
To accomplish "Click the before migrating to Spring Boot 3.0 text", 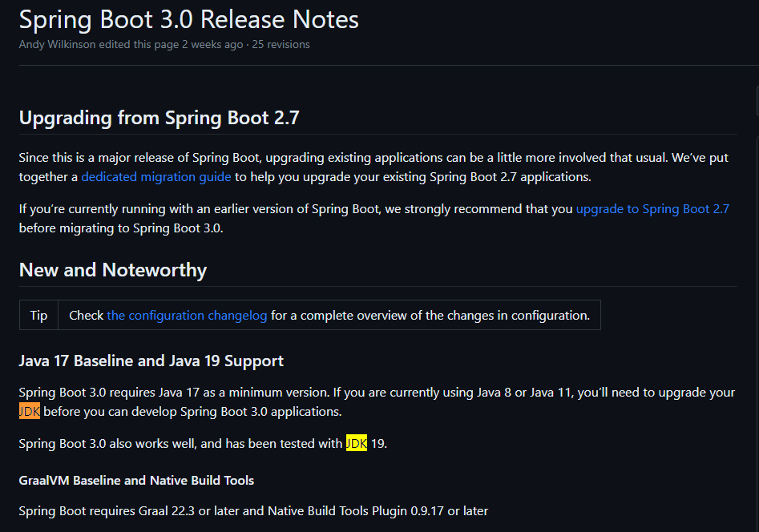I will pos(121,228).
